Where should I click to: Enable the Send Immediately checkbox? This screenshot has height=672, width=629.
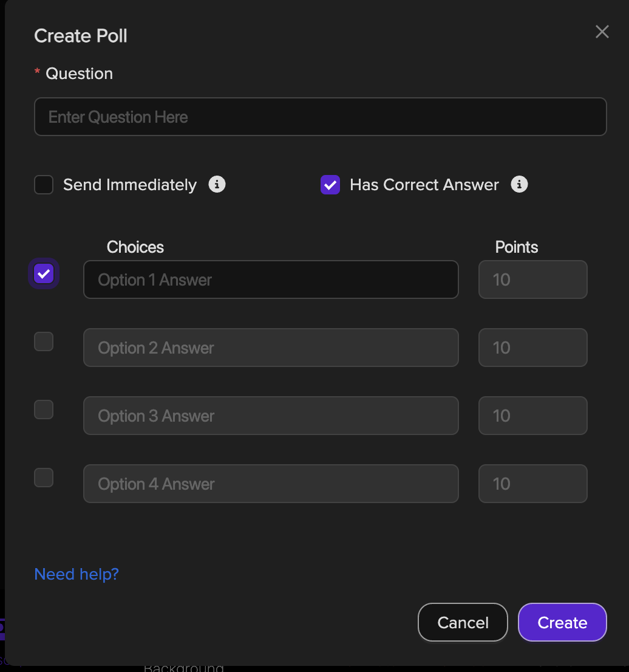point(43,184)
